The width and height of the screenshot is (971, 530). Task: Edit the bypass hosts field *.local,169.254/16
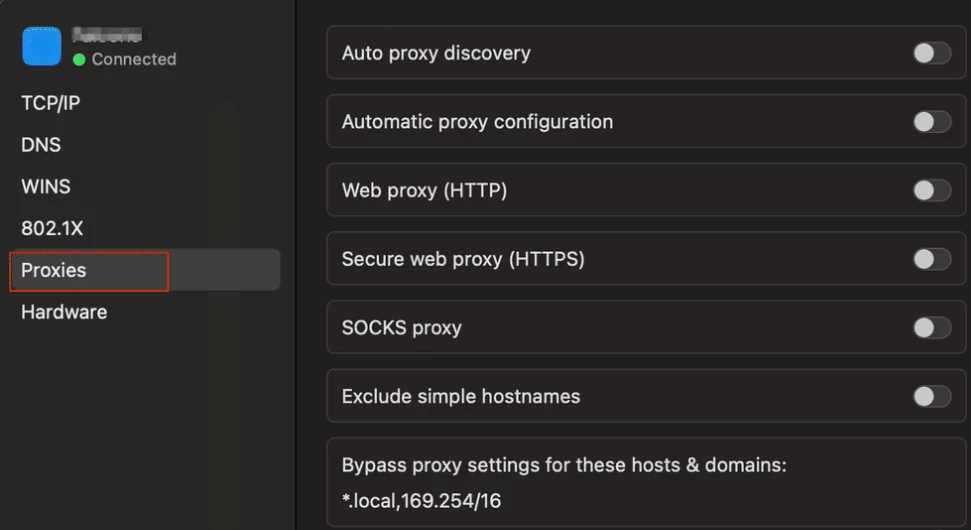coord(421,501)
